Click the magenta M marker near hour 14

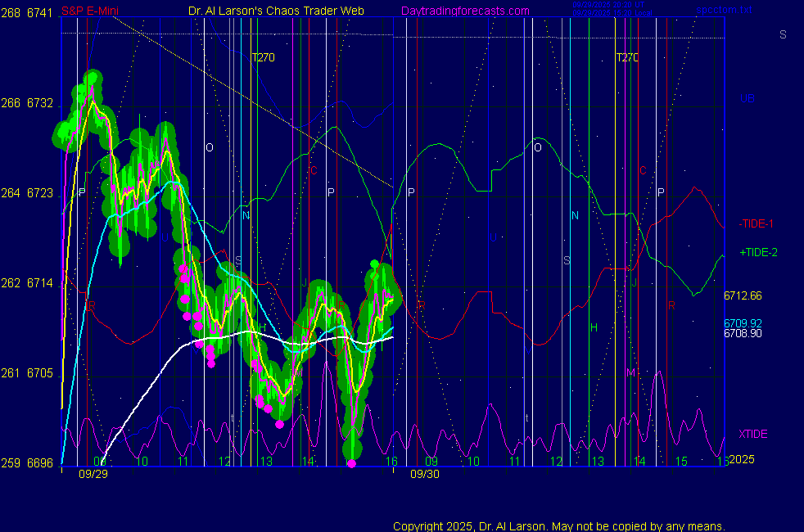coord(630,372)
